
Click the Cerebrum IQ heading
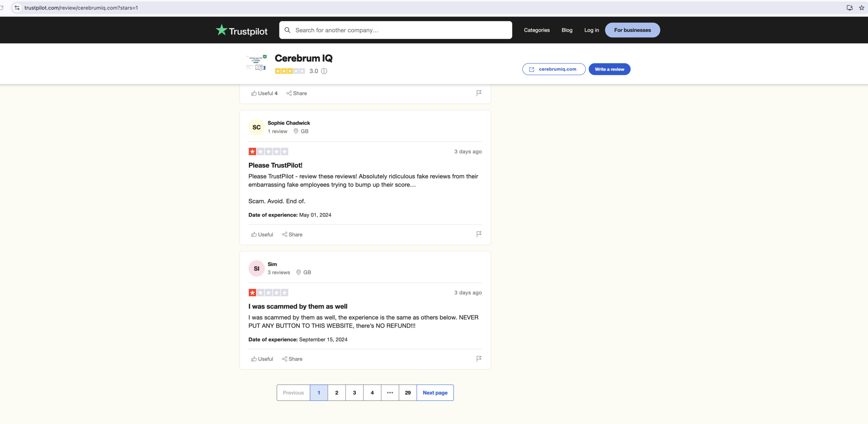point(303,58)
